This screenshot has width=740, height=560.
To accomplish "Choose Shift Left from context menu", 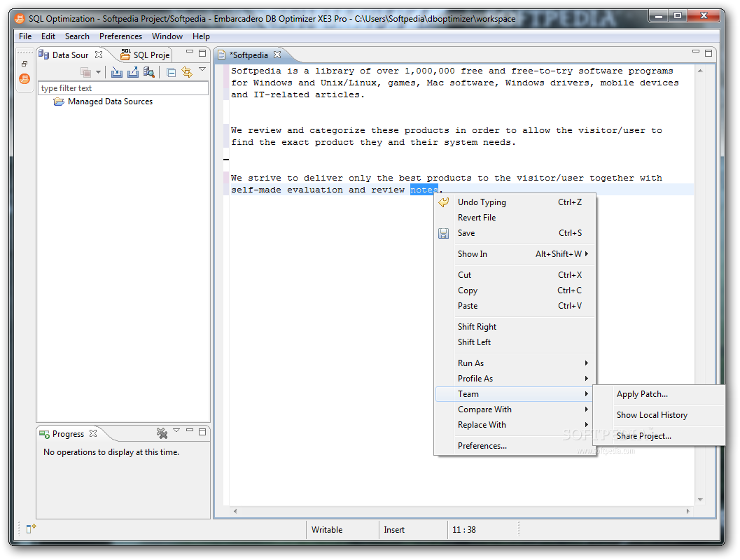I will [x=515, y=342].
